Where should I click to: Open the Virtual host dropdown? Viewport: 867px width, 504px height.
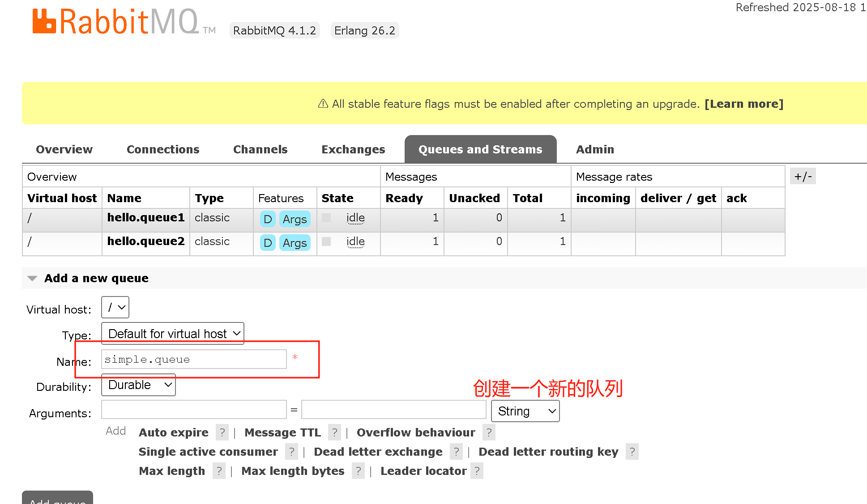pyautogui.click(x=115, y=307)
